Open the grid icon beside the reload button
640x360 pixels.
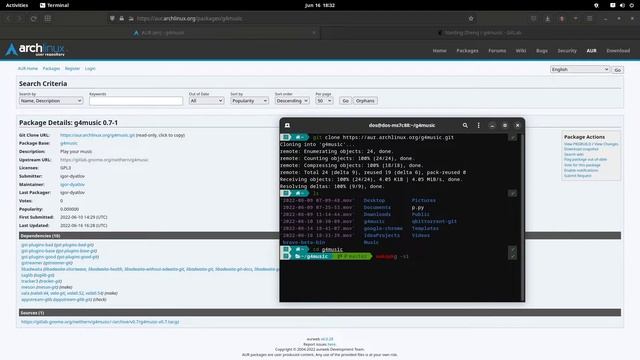(48, 18)
